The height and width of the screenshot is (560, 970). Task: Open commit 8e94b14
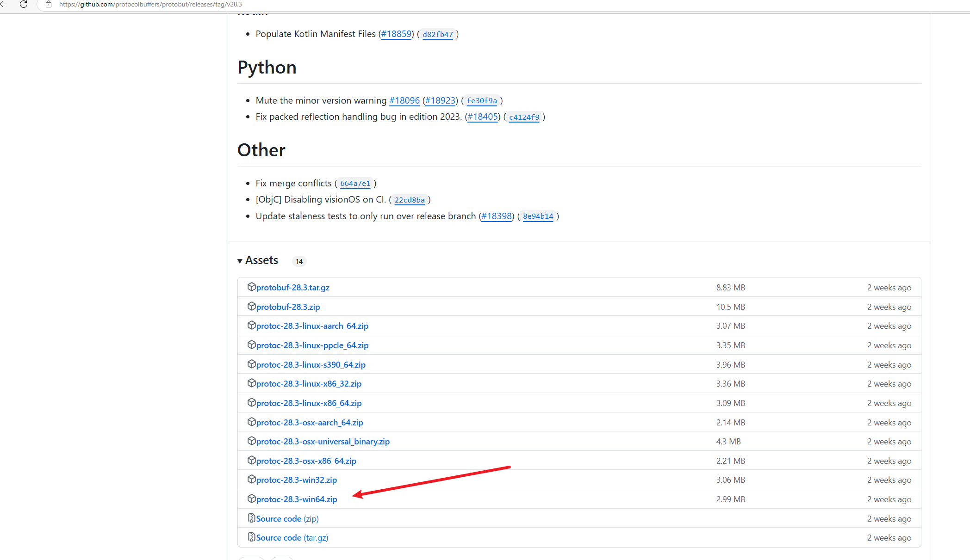538,216
